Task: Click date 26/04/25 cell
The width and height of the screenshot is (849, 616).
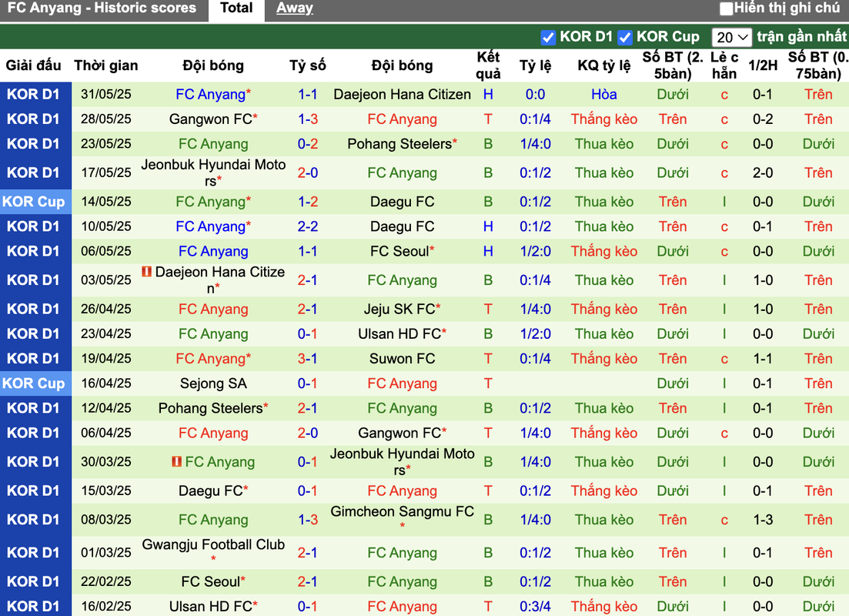Action: point(106,310)
